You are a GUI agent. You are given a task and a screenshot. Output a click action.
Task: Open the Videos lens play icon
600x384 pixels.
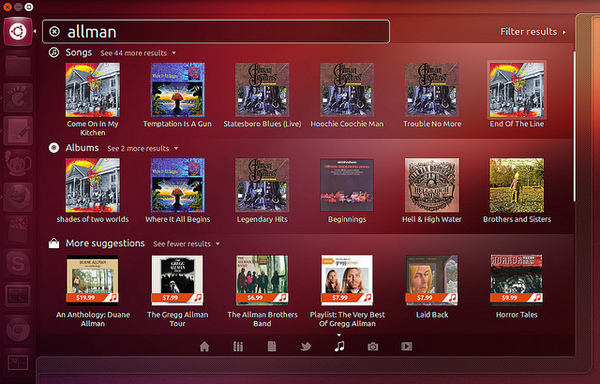pyautogui.click(x=406, y=347)
